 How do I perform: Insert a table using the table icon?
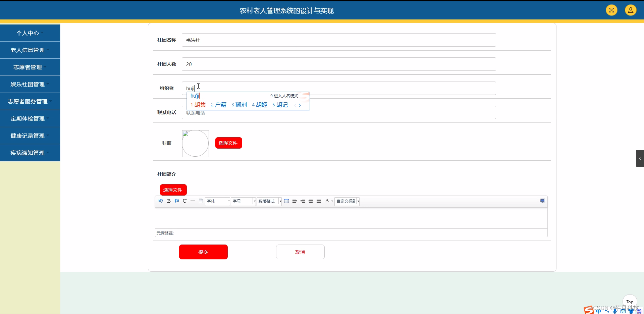[x=287, y=201]
